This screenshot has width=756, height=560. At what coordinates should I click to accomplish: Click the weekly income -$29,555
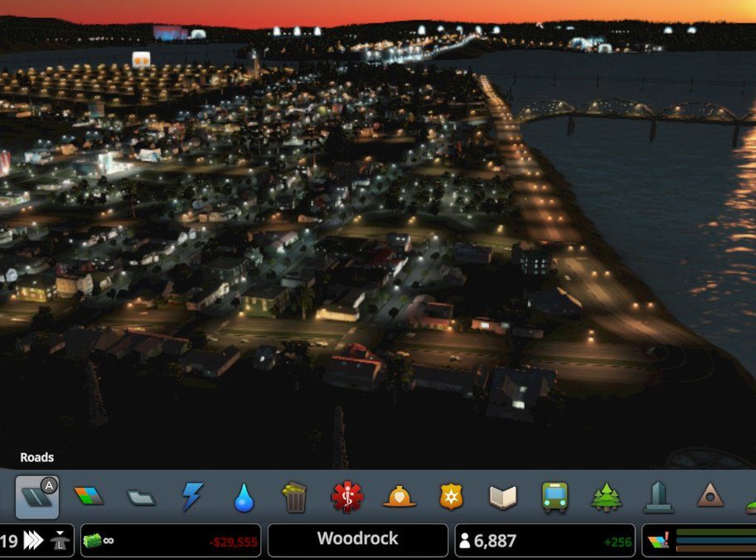[x=234, y=543]
